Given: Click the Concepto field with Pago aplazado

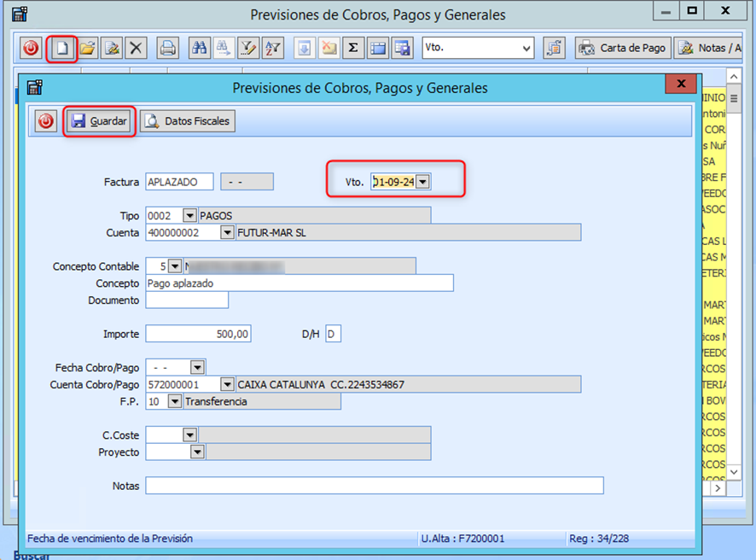Looking at the screenshot, I should coord(299,283).
